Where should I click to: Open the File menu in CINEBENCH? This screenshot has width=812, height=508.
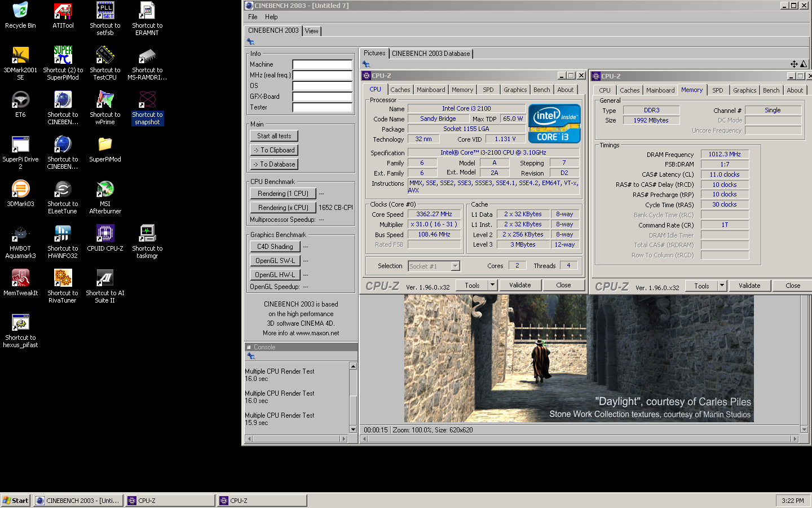(x=253, y=17)
